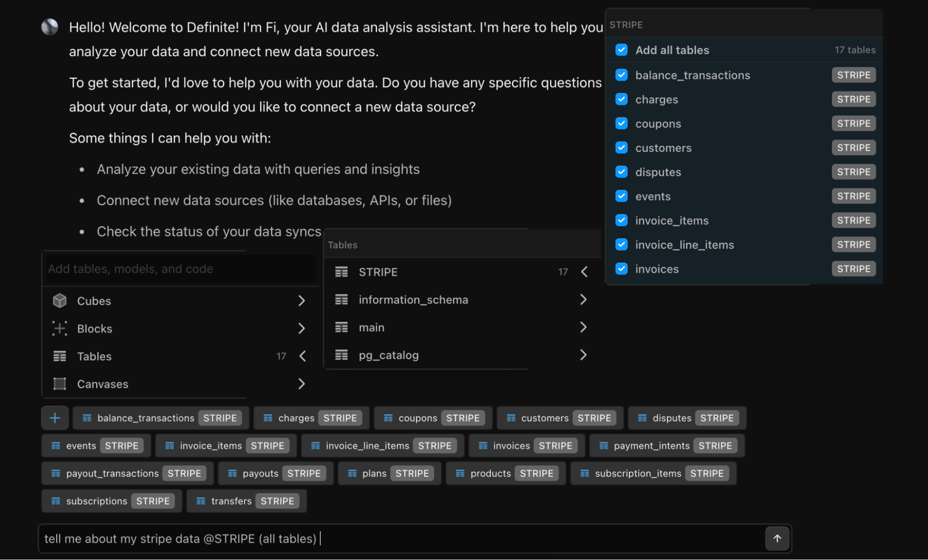Send the message with the up-arrow button

tap(777, 539)
